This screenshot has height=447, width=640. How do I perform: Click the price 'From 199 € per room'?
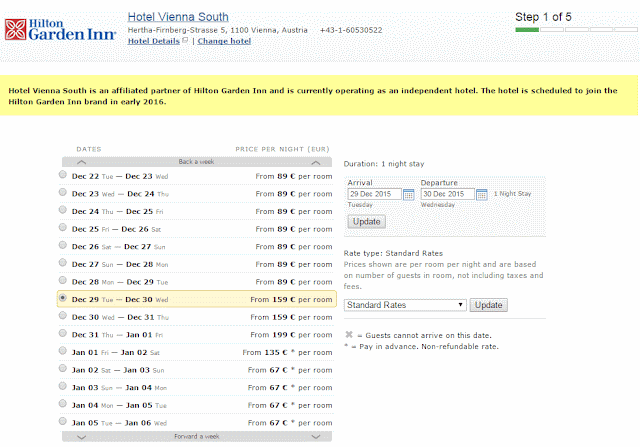(x=291, y=335)
